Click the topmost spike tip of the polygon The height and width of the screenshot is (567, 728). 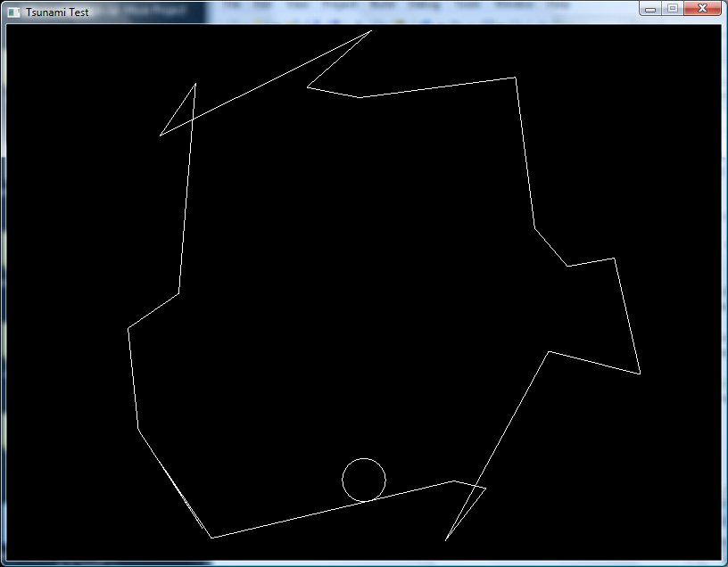tap(370, 31)
